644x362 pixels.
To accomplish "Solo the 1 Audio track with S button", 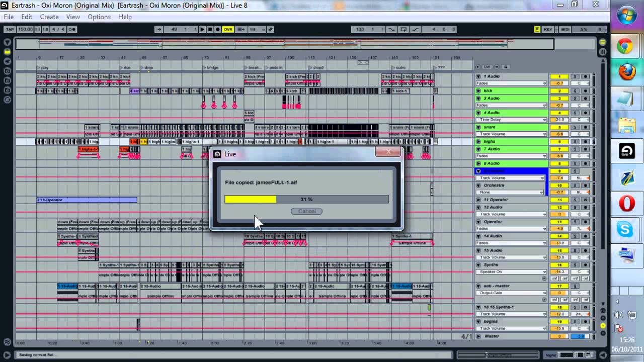I will tap(575, 76).
